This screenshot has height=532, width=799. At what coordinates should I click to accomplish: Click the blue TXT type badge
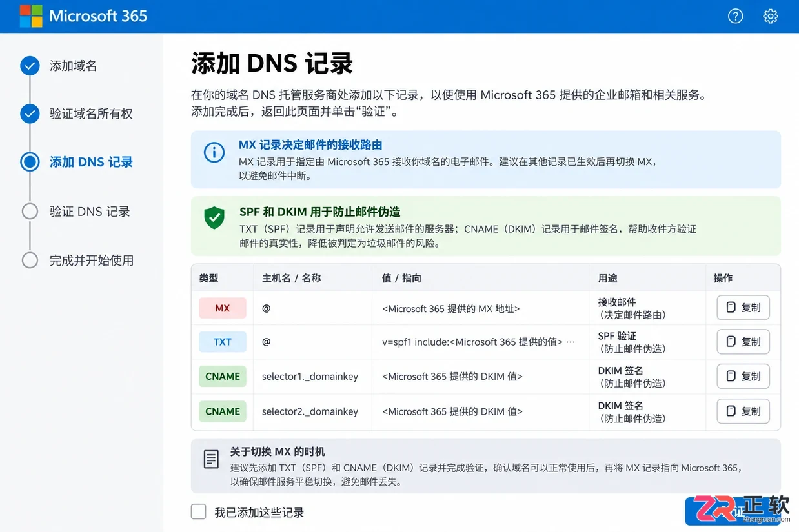223,342
